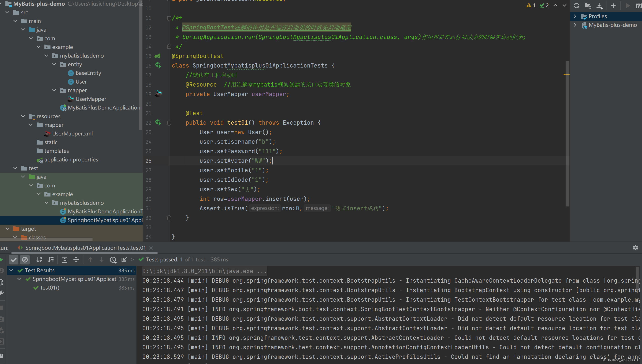The height and width of the screenshot is (364, 642).
Task: Click editor vertical scrollbar thumb
Action: [567, 134]
